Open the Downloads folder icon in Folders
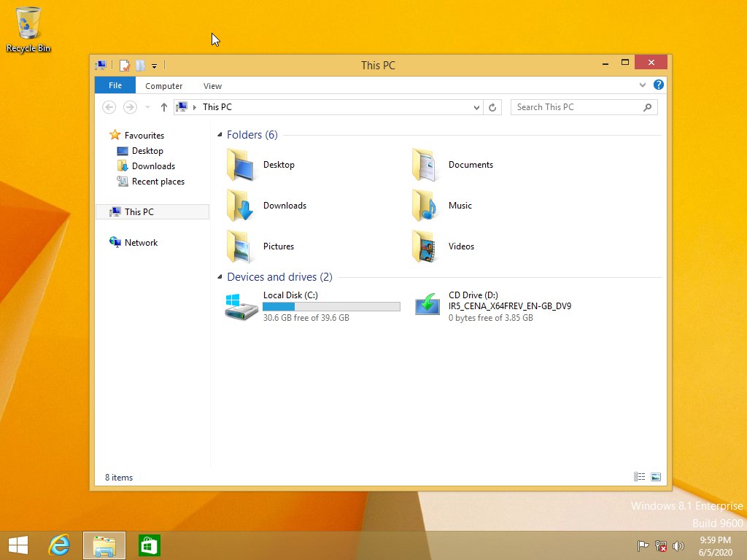The width and height of the screenshot is (747, 560). (241, 206)
